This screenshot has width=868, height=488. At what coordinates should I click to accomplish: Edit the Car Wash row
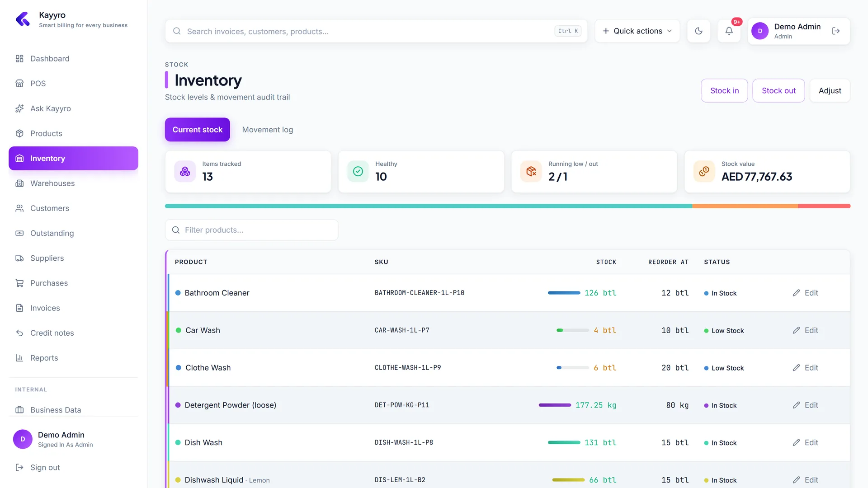tap(806, 330)
